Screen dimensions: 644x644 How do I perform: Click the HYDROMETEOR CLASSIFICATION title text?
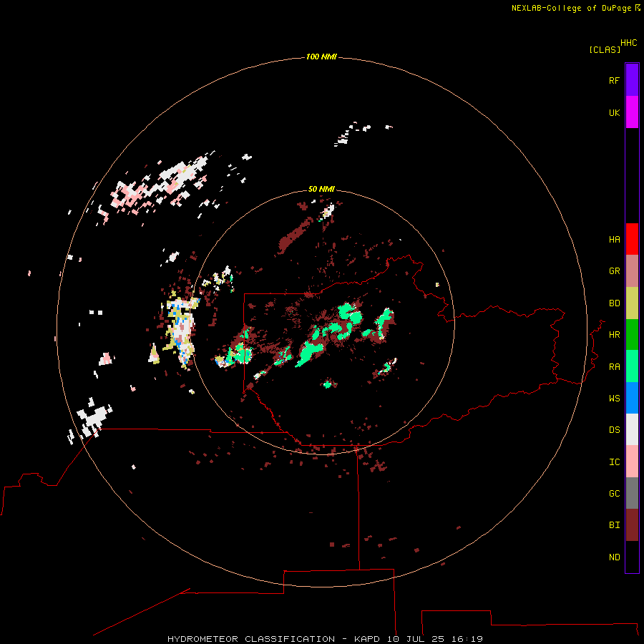point(251,639)
